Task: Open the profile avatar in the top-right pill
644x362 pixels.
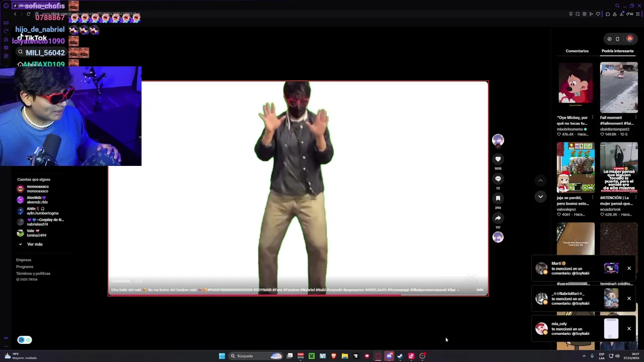Action: pyautogui.click(x=630, y=39)
